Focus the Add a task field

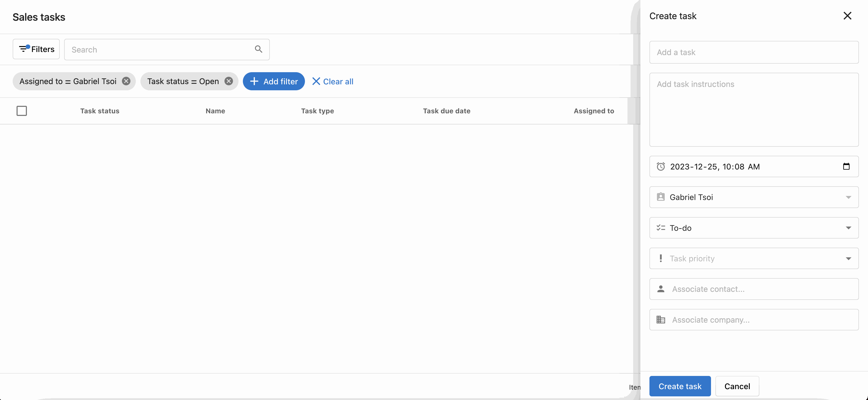pos(754,52)
